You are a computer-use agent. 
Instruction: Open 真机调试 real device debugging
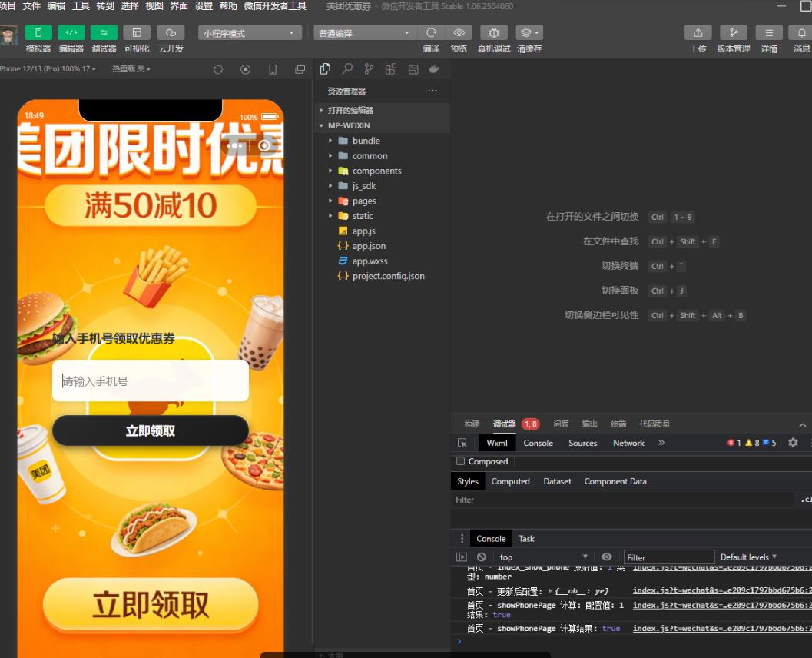(493, 33)
